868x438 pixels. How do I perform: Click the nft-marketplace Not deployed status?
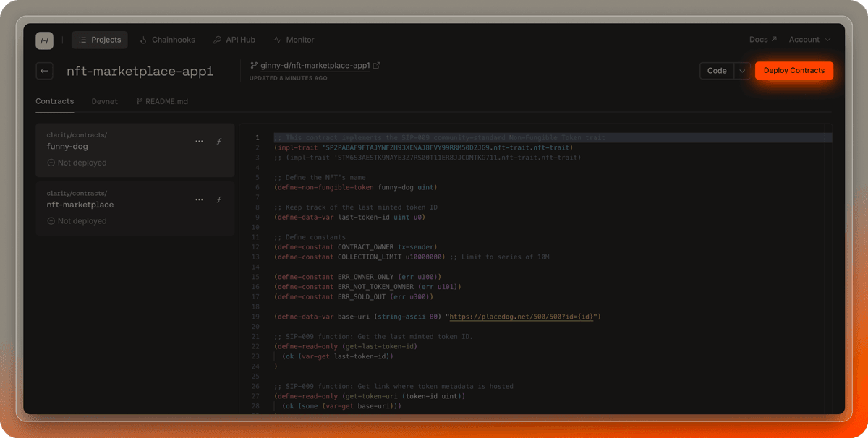[77, 221]
